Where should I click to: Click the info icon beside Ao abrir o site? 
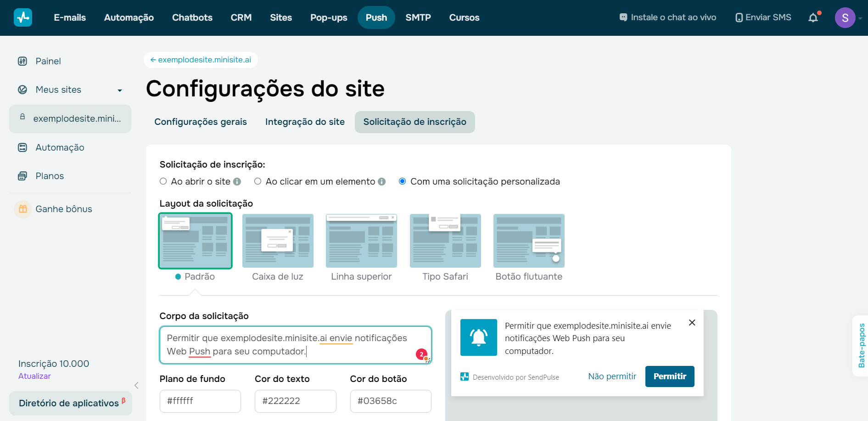(x=237, y=181)
